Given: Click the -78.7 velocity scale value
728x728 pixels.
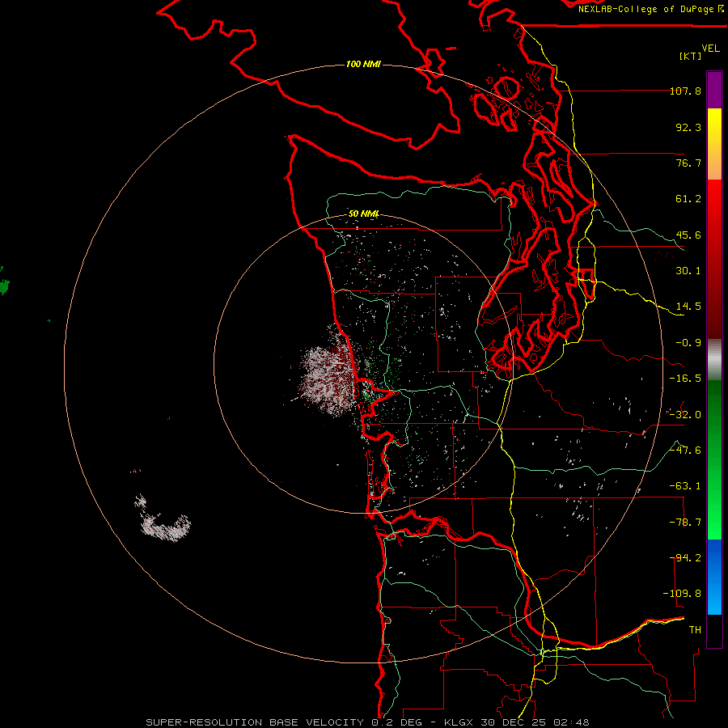Looking at the screenshot, I should tap(685, 523).
